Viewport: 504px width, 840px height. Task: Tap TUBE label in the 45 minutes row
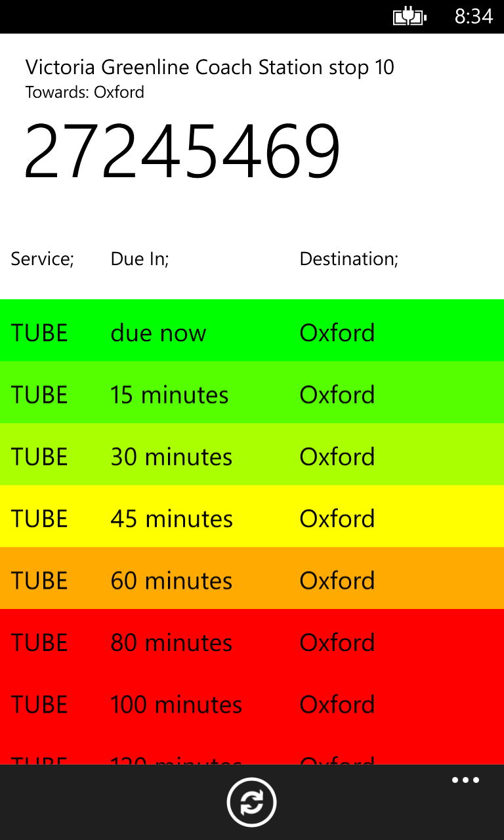(39, 518)
